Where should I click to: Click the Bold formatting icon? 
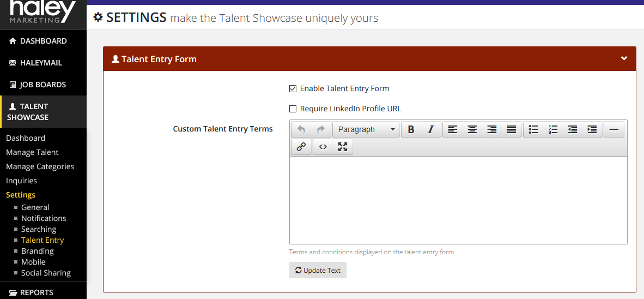click(x=411, y=129)
